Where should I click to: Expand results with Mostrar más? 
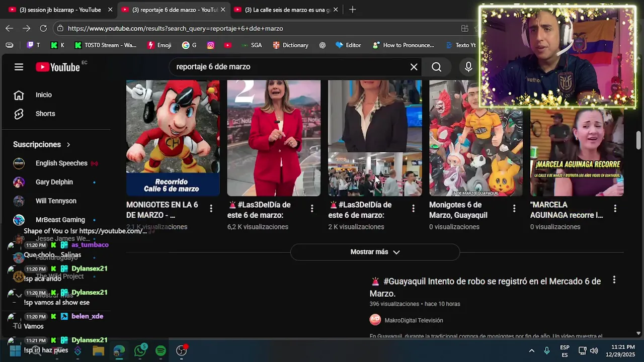(x=375, y=252)
